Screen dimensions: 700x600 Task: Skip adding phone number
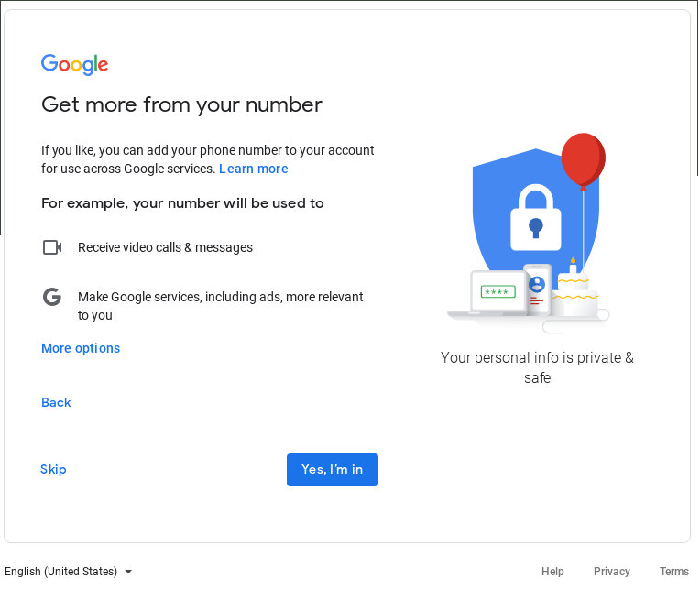[x=53, y=469]
